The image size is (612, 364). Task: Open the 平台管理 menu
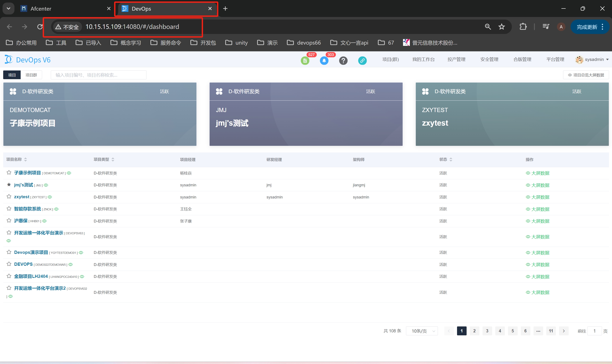[555, 59]
